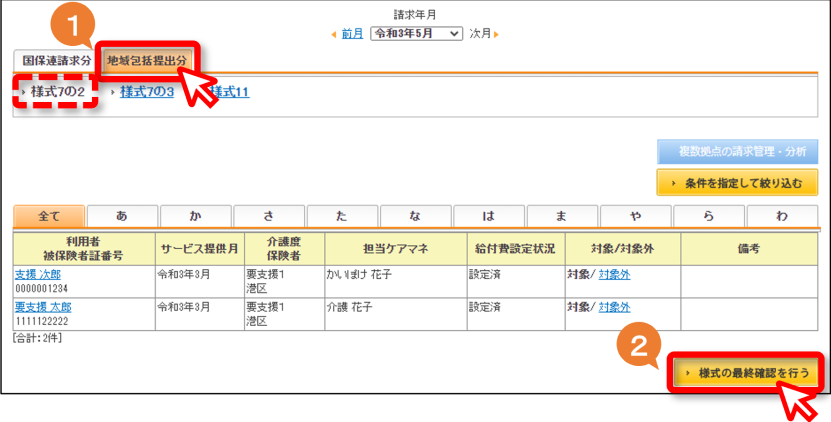Filter users by た tab

(342, 216)
